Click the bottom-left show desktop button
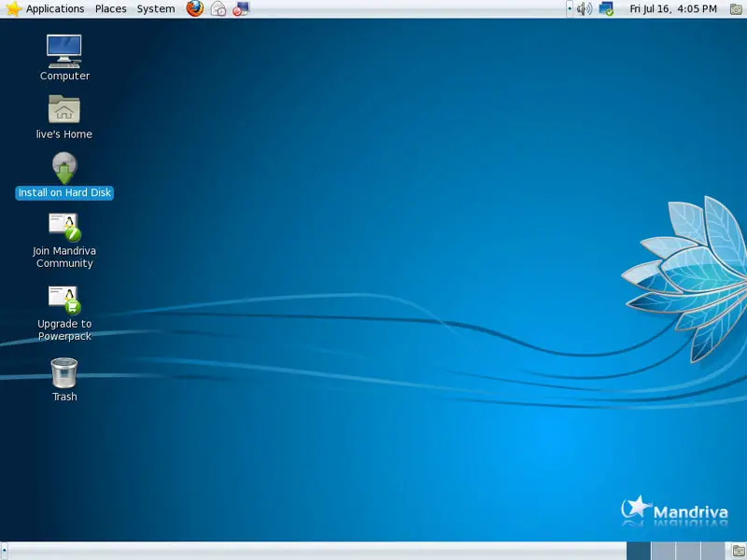Viewport: 747px width, 560px height. 6,551
